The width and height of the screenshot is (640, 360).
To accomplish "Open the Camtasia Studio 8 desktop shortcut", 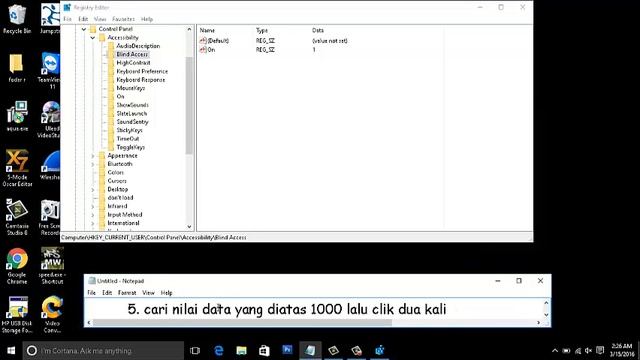I will tap(17, 217).
